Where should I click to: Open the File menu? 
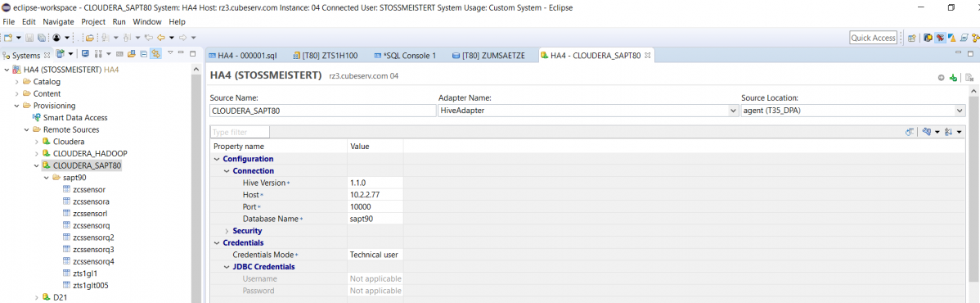coord(9,21)
